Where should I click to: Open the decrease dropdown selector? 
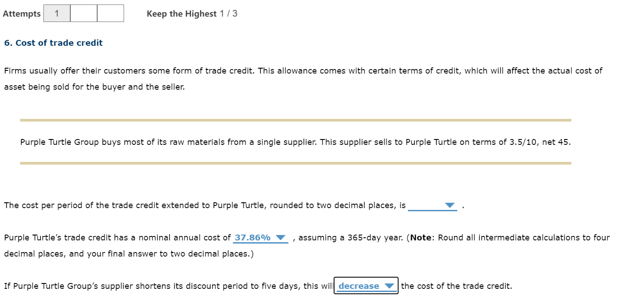click(x=365, y=286)
